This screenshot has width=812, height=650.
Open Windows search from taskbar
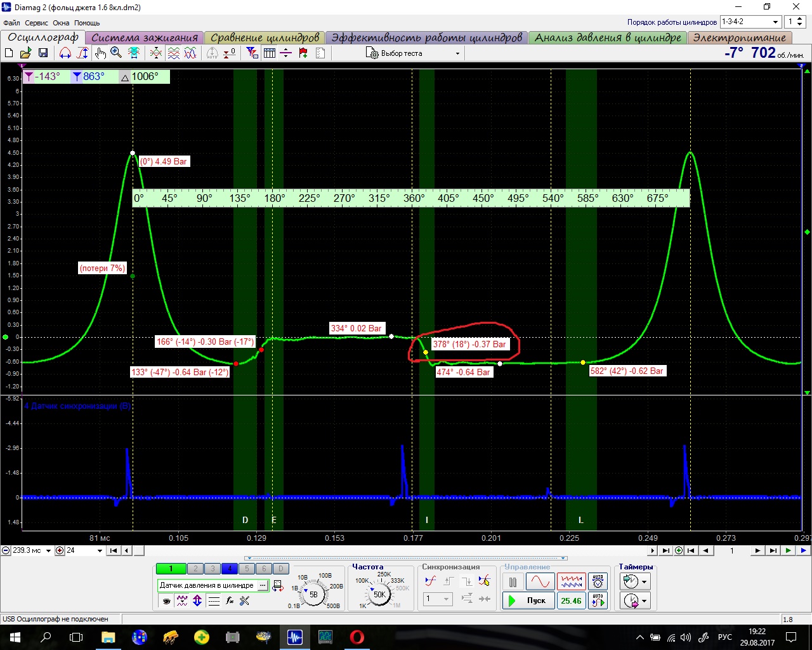(x=46, y=637)
